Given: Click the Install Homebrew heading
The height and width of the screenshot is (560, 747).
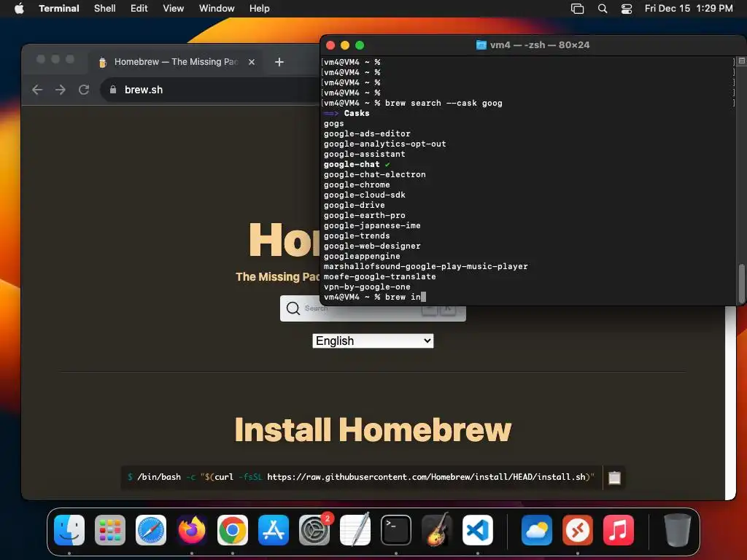Looking at the screenshot, I should pos(373,429).
